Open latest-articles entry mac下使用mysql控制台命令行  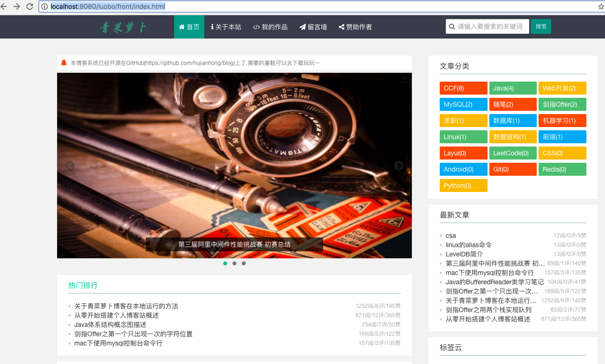tap(490, 273)
